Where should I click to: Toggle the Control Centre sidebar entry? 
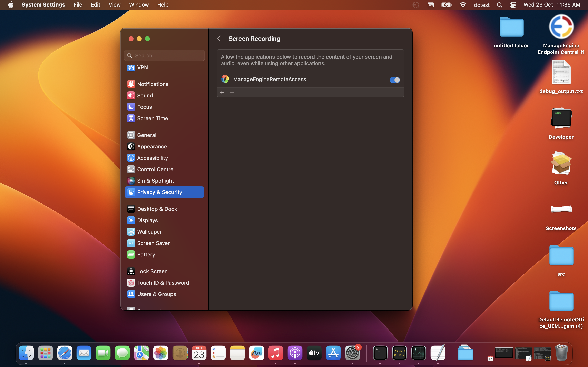tap(155, 169)
